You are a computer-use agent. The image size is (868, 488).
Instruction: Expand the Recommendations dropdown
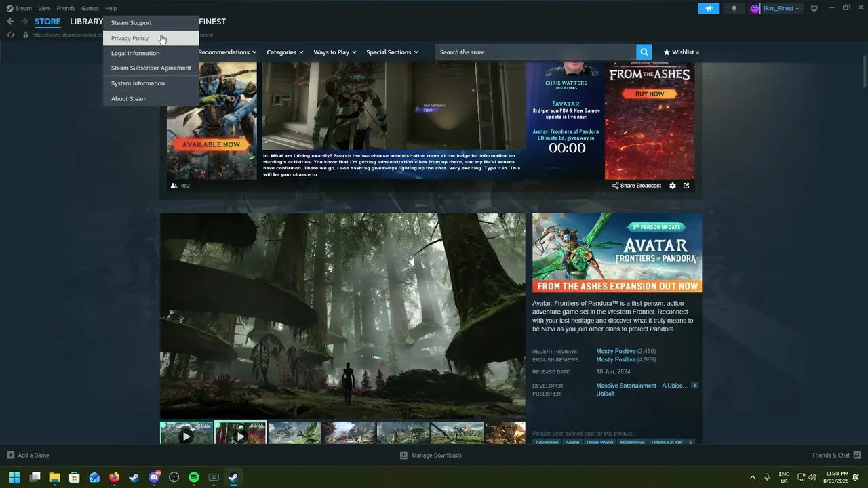(x=227, y=52)
